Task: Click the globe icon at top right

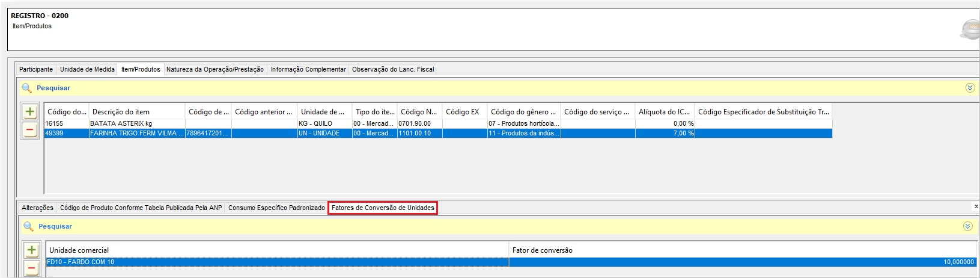Action: coord(970,29)
